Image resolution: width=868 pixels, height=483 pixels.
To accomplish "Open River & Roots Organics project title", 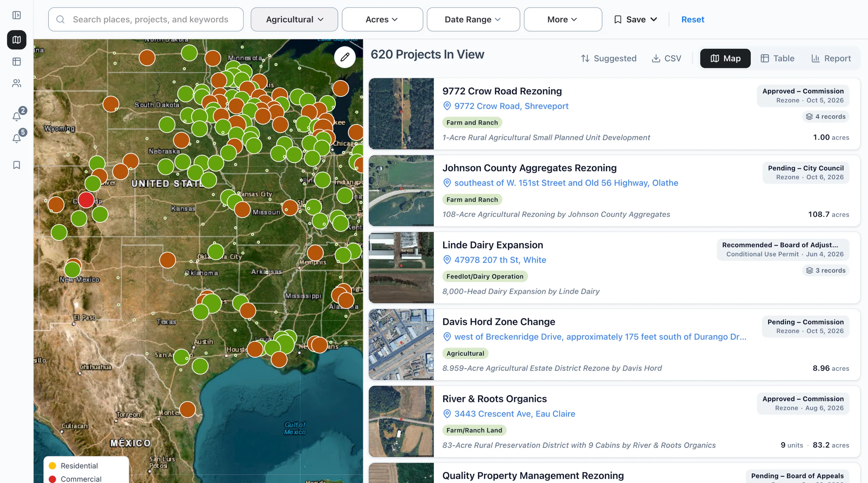I will point(494,399).
